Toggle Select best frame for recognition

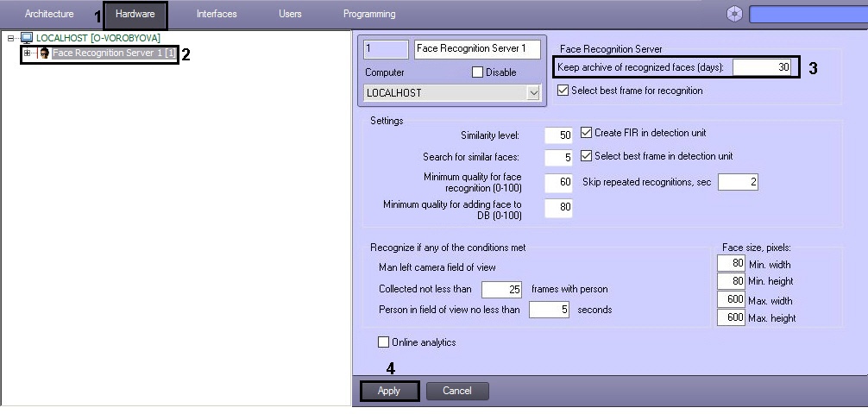coord(563,91)
